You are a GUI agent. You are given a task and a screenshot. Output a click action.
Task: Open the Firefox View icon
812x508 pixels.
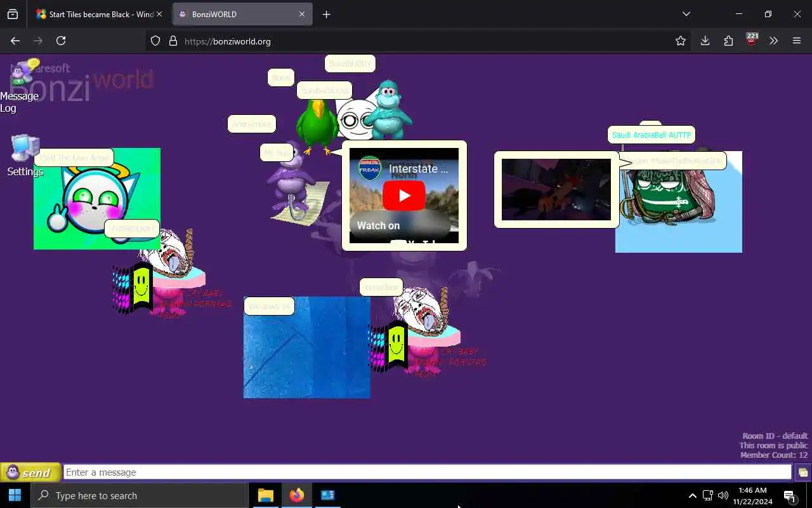point(13,14)
